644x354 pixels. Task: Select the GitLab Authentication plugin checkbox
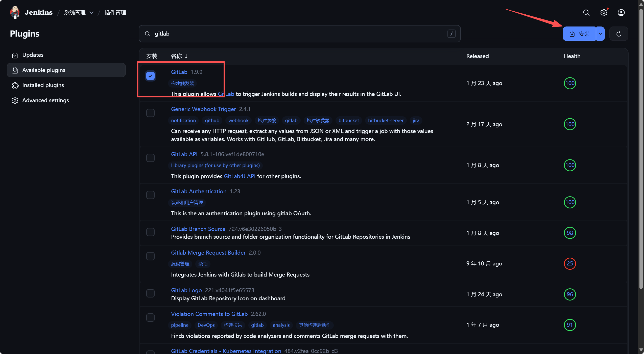[150, 195]
